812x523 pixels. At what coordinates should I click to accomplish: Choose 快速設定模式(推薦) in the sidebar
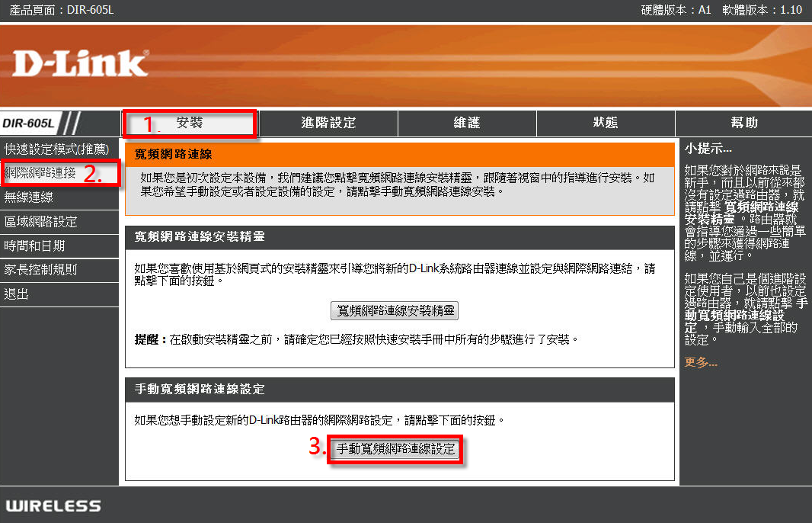[x=56, y=149]
